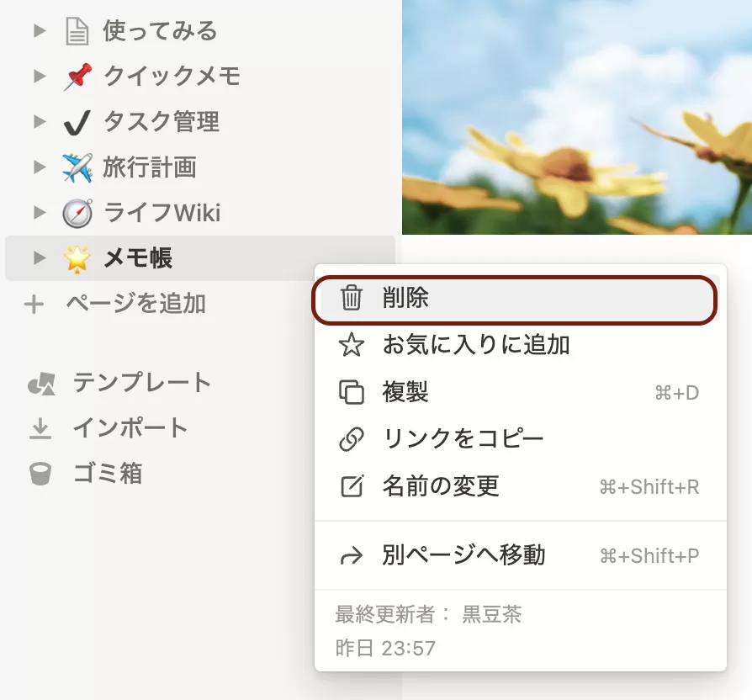Click the インポート download icon
This screenshot has width=752, height=700.
pos(40,429)
